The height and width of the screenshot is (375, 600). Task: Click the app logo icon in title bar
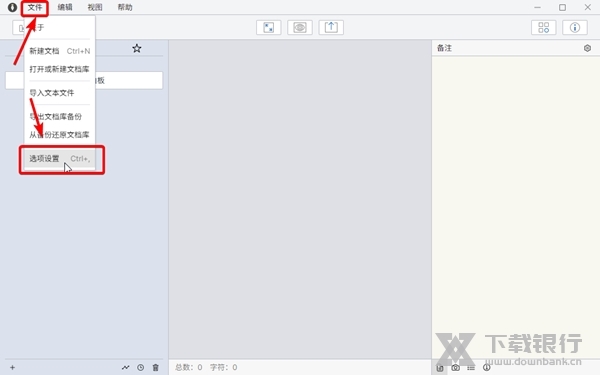12,7
